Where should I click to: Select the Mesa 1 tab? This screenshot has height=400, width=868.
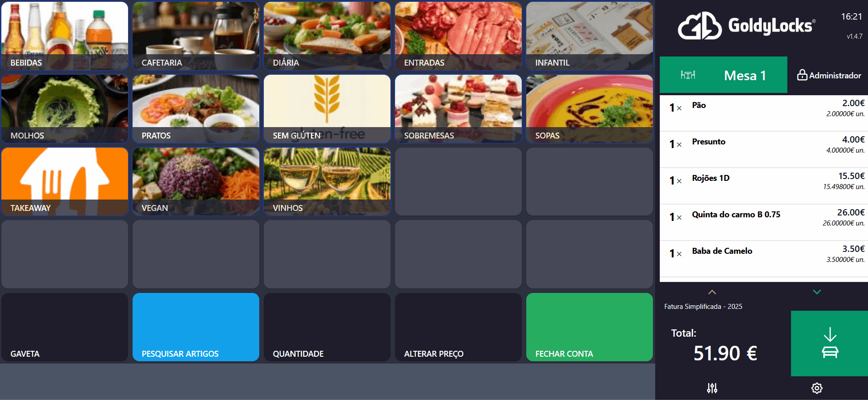745,75
